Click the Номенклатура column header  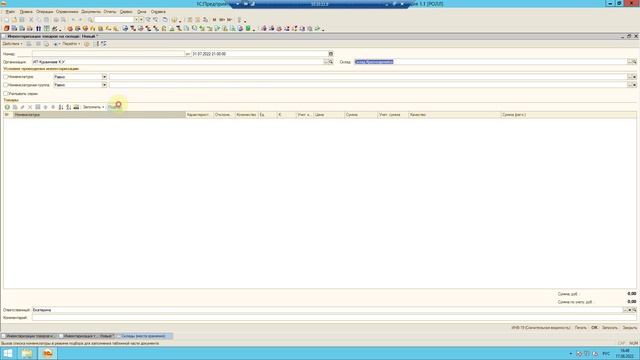(99, 115)
